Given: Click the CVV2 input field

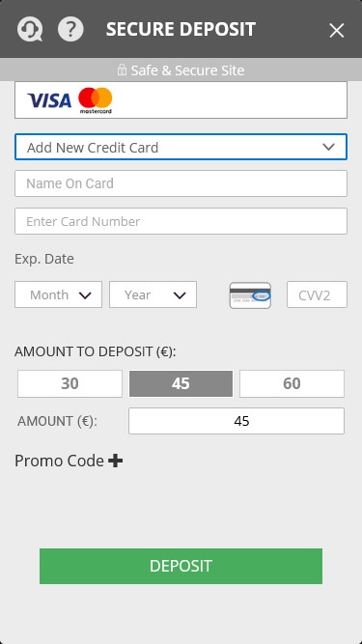Looking at the screenshot, I should click(317, 294).
